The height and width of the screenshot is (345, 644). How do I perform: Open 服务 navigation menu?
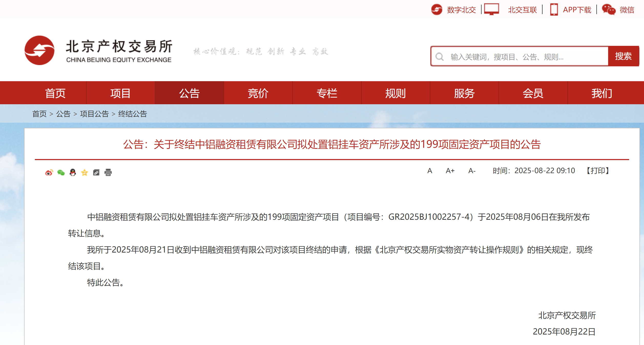pos(464,93)
